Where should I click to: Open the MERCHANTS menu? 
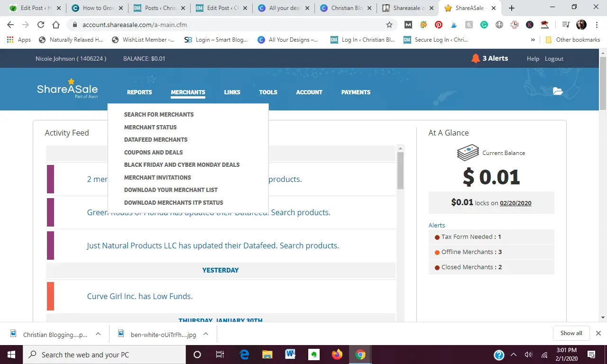(x=188, y=92)
